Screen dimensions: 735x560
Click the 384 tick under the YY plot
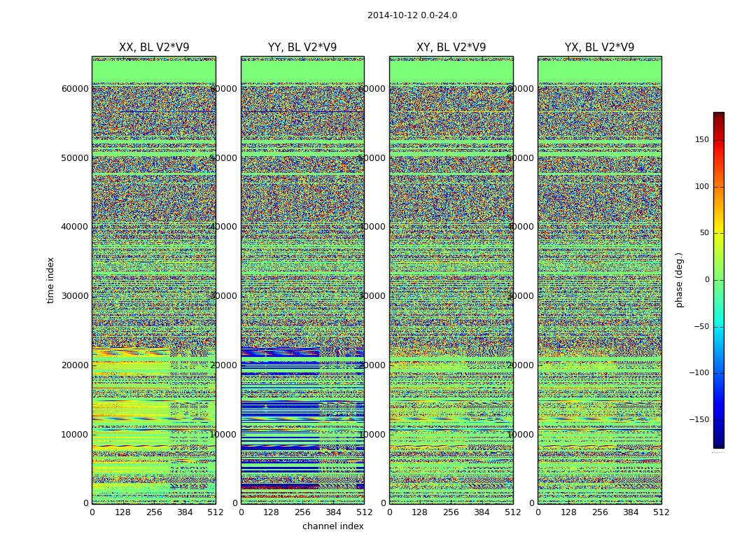(x=333, y=512)
